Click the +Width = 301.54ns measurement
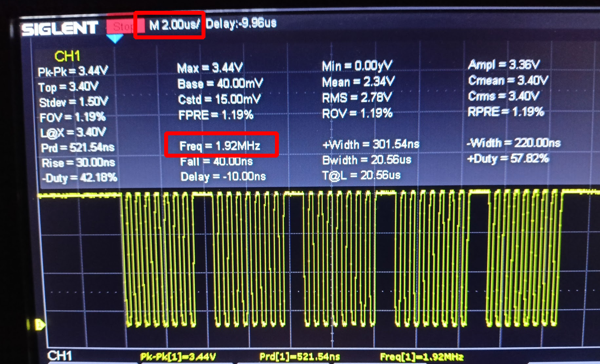The width and height of the screenshot is (600, 364). 371,144
